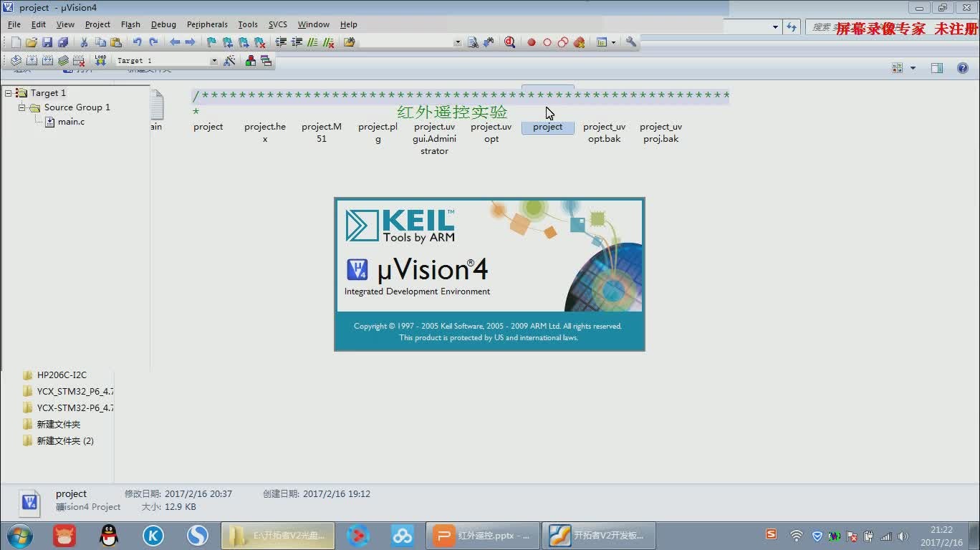Insert breakpoint using solid red circle
This screenshot has width=980, height=550.
pyautogui.click(x=532, y=42)
